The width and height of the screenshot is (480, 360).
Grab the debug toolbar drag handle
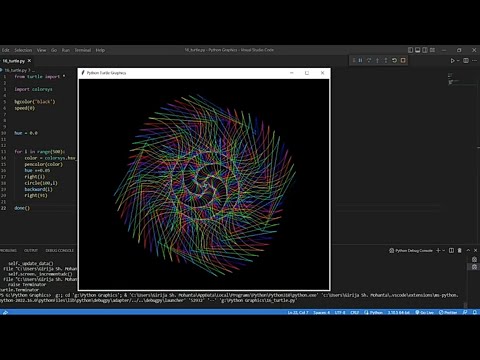pyautogui.click(x=354, y=60)
